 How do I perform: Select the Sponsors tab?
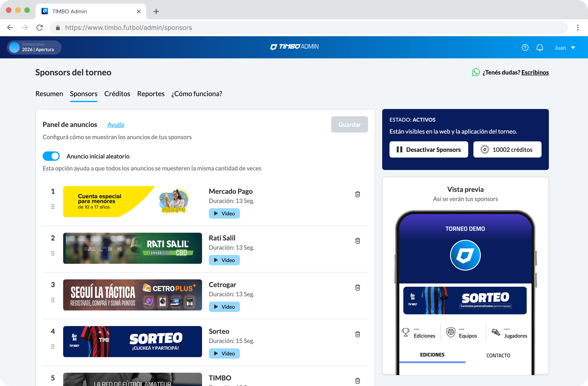[x=84, y=94]
